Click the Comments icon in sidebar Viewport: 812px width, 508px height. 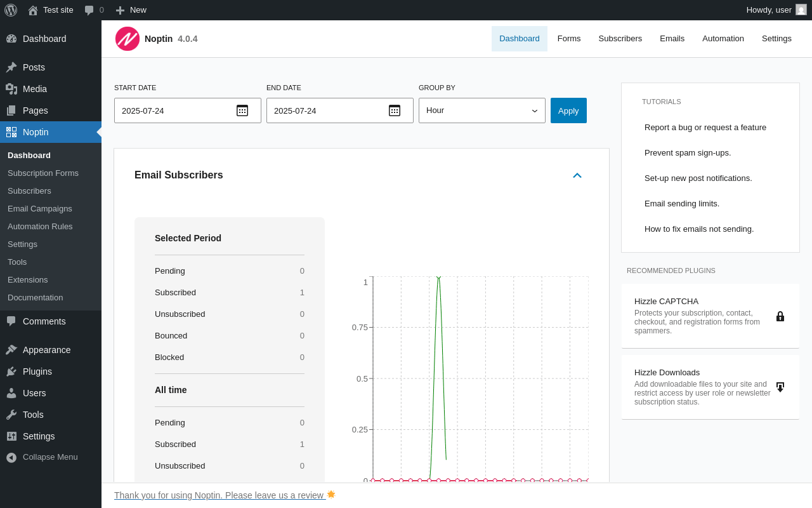pos(11,321)
